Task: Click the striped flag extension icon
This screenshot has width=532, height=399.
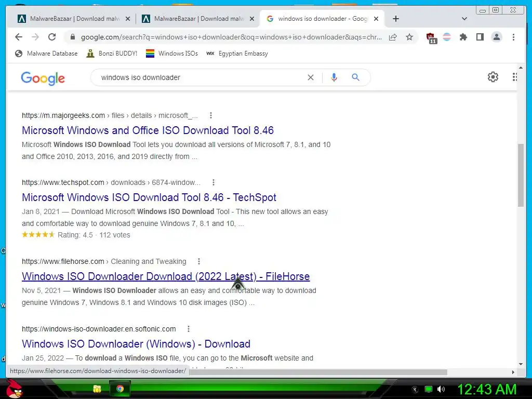Action: [447, 37]
